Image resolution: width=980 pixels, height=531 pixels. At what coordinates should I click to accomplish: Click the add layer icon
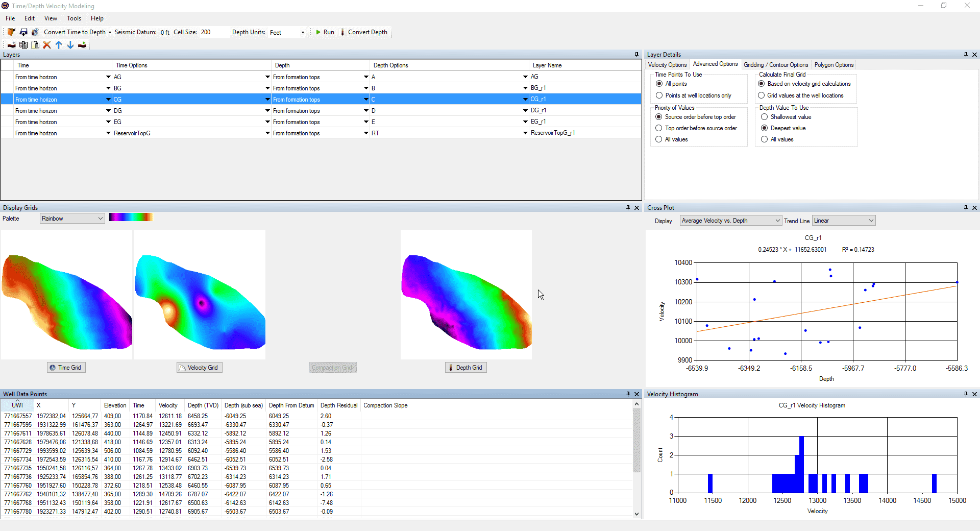11,45
